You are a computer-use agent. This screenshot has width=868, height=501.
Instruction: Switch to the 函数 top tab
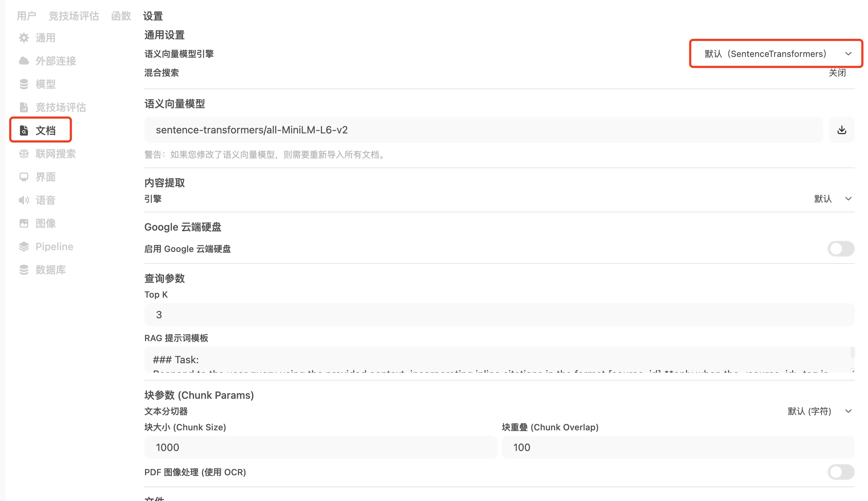[x=121, y=16]
